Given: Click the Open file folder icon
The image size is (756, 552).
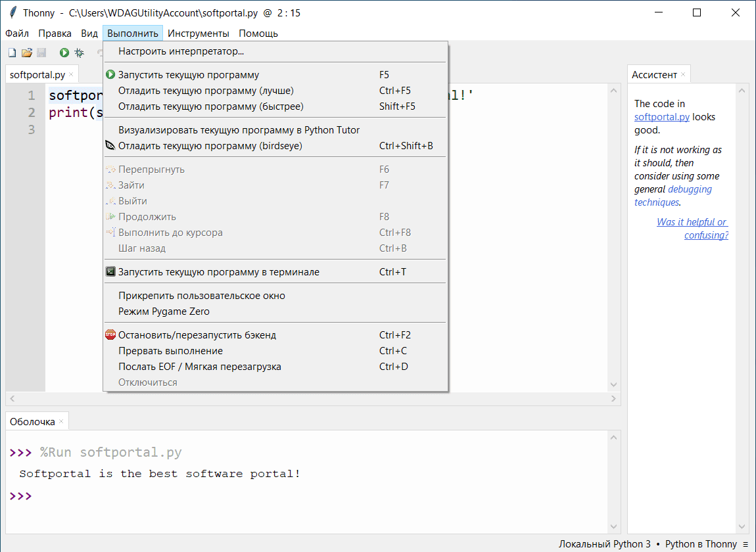Looking at the screenshot, I should click(x=27, y=53).
